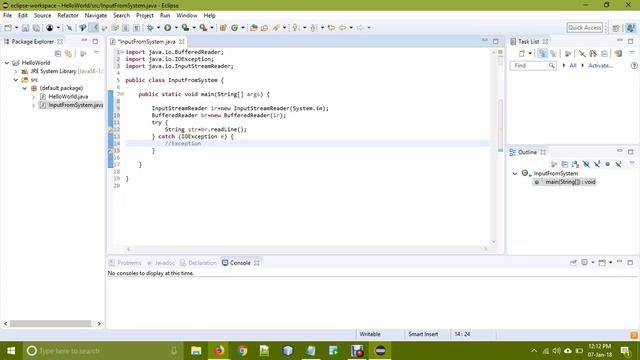Click the Task List help question-mark icon
Screen dimensions: 640x360
(x=634, y=66)
